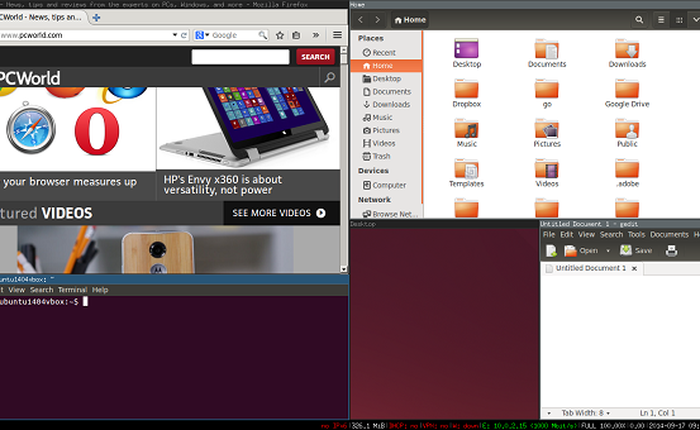The height and width of the screenshot is (430, 700).
Task: Open the Firefox URL history dropdown arrow
Action: (175, 35)
